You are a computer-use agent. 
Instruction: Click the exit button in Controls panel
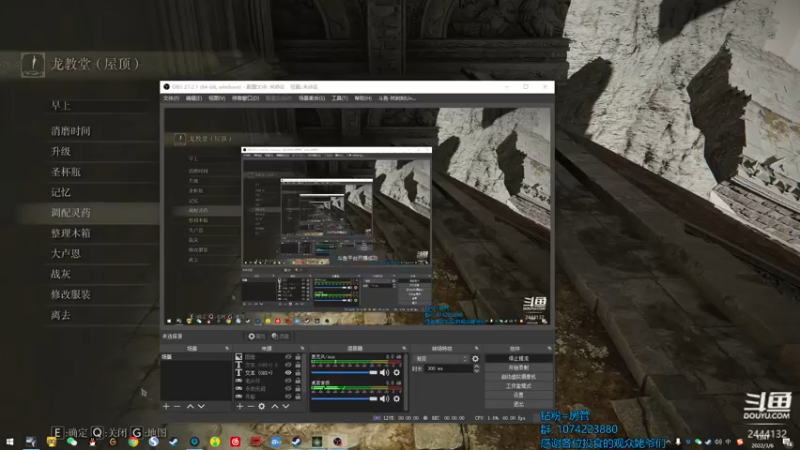point(518,404)
